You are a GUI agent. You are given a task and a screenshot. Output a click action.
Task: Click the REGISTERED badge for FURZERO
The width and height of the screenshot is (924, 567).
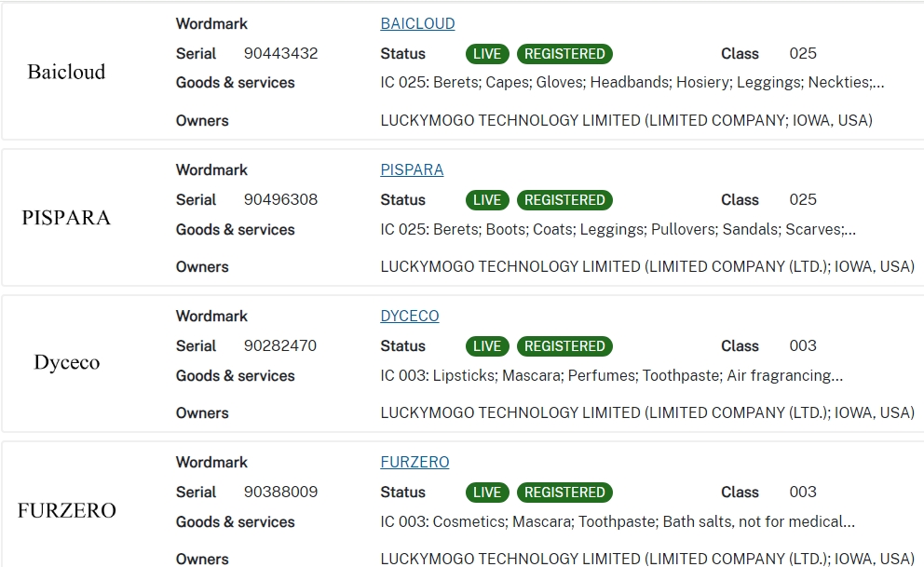(564, 492)
